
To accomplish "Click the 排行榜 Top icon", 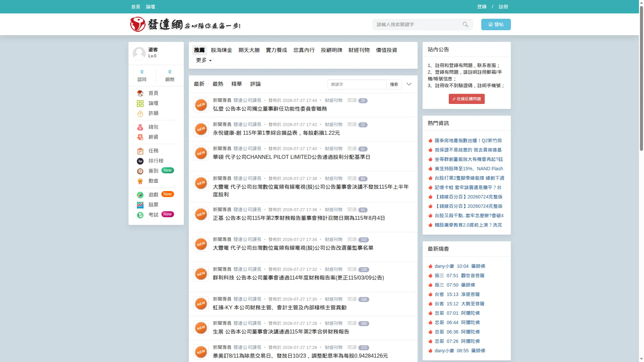I will pos(140,161).
